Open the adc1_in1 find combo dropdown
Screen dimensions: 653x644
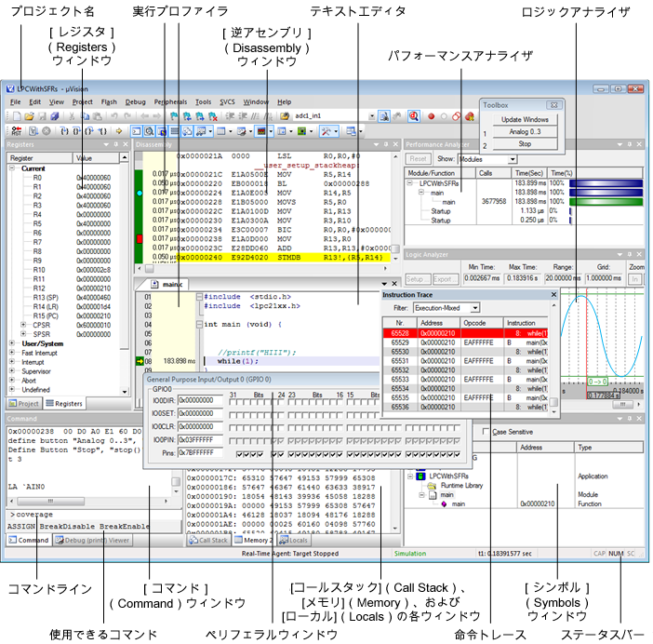[371, 116]
